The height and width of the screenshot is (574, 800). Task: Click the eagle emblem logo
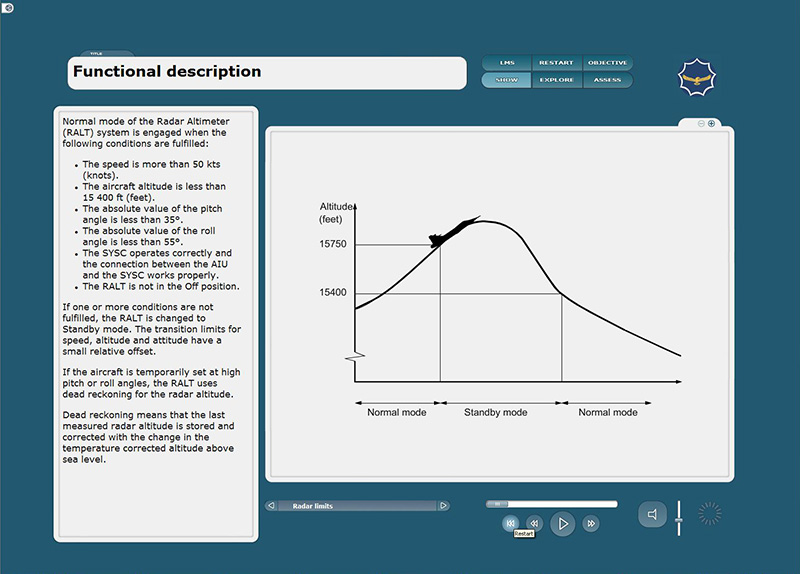point(697,78)
